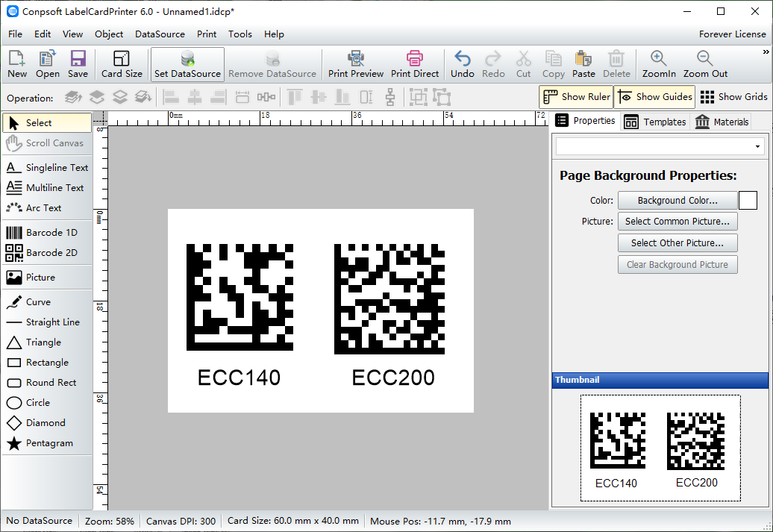Click Remove DataSource toolbar button
Image resolution: width=773 pixels, height=532 pixels.
pos(272,64)
